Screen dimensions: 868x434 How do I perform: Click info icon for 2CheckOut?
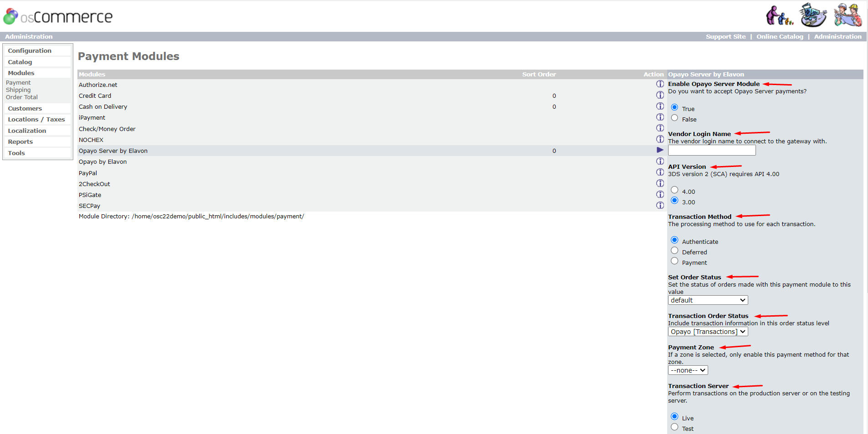pos(660,183)
